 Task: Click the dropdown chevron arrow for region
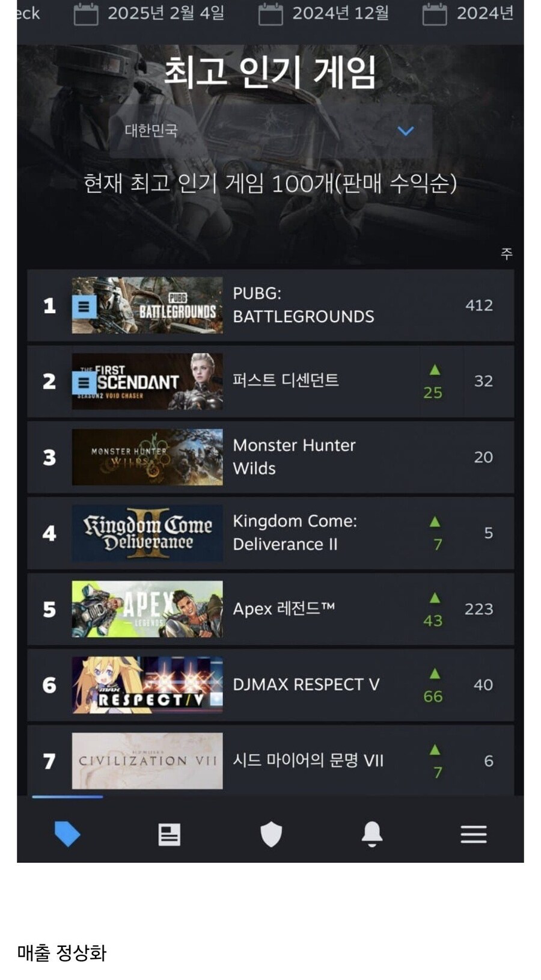pyautogui.click(x=406, y=130)
